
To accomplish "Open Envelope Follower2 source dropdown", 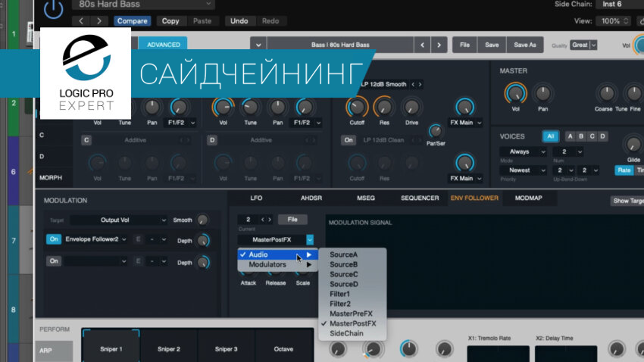I will [x=95, y=239].
